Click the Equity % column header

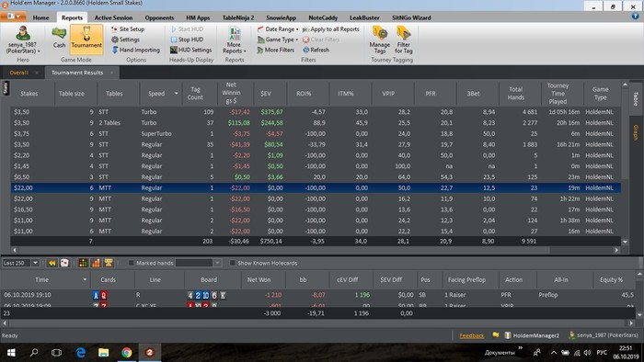[x=611, y=279]
